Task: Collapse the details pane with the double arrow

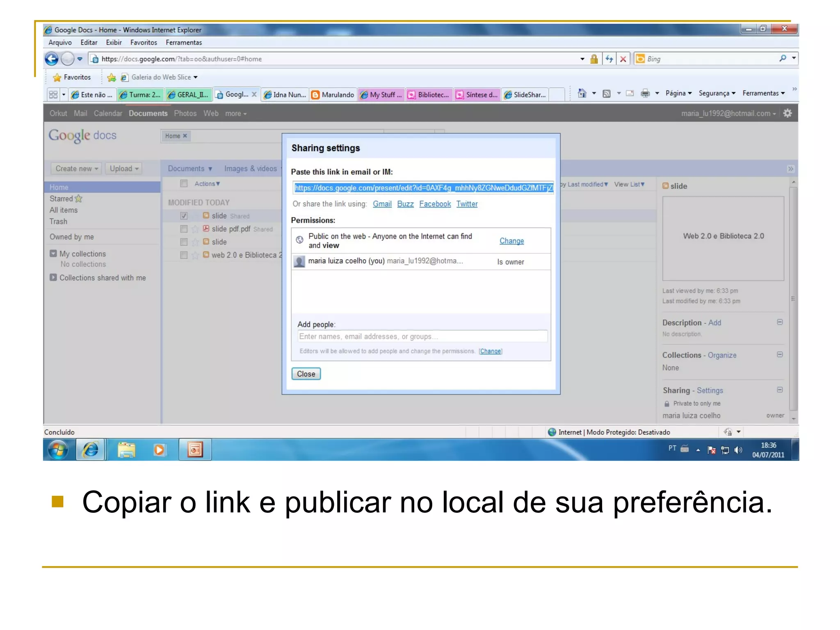Action: 790,169
